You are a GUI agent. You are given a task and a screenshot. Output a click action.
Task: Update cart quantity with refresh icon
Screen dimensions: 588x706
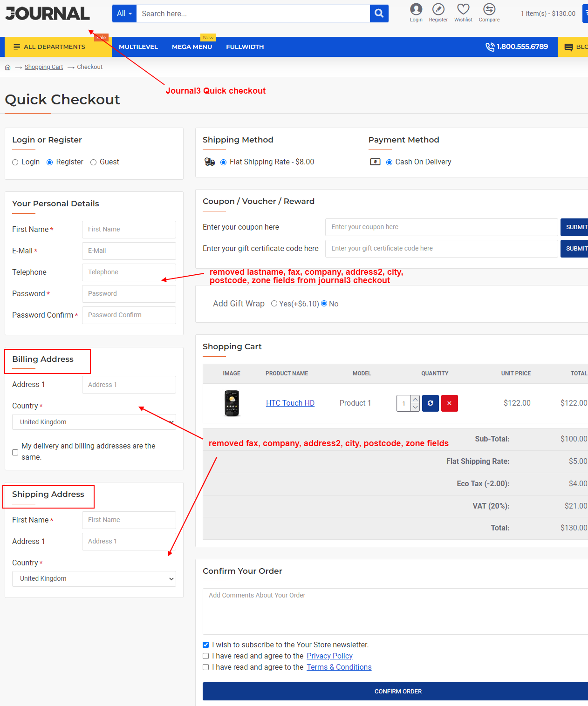[430, 403]
